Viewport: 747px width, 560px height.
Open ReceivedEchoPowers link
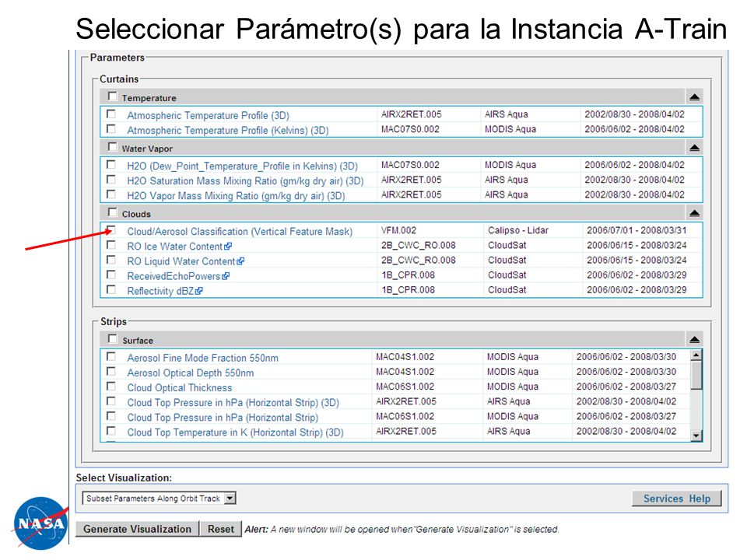174,276
